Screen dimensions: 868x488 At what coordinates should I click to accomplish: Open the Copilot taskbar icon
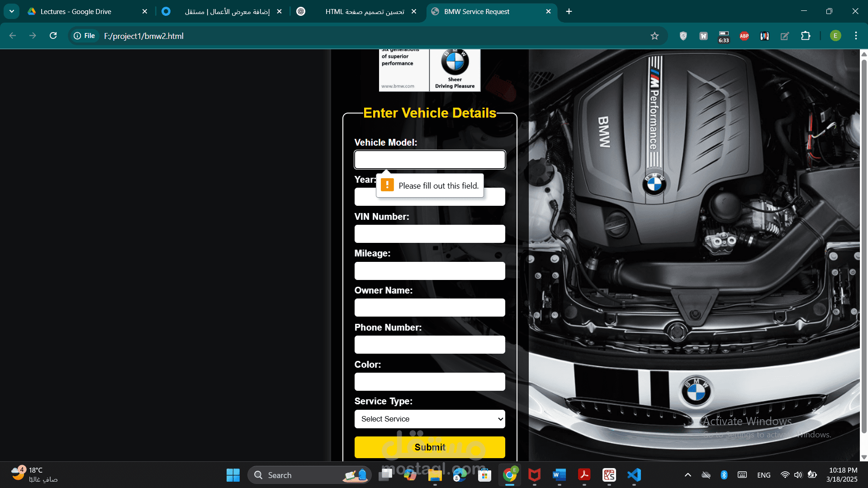coord(410,475)
